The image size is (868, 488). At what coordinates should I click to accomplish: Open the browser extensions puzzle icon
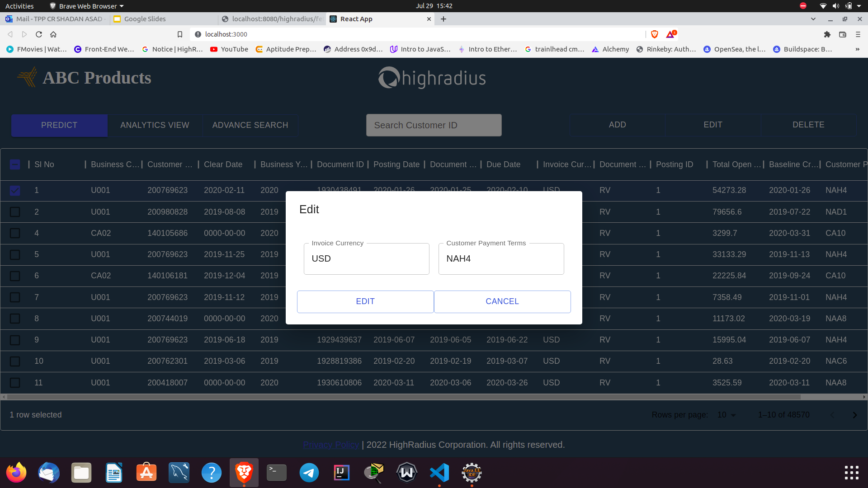[827, 34]
